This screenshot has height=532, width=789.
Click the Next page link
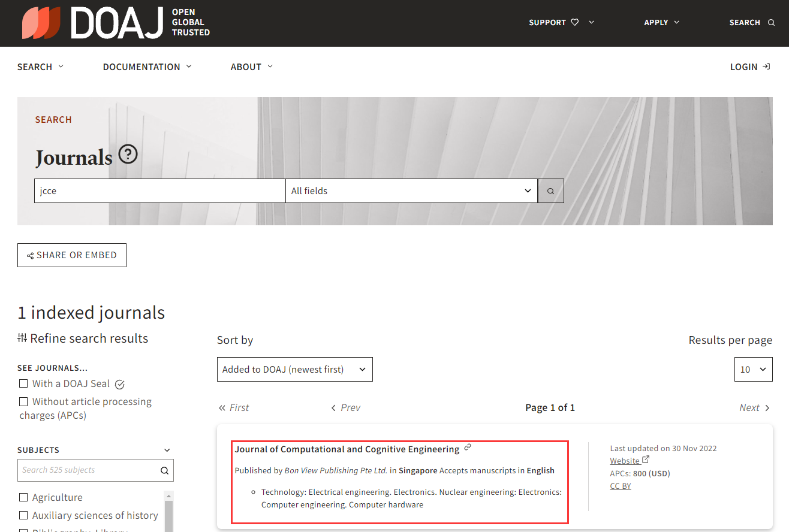tap(755, 407)
